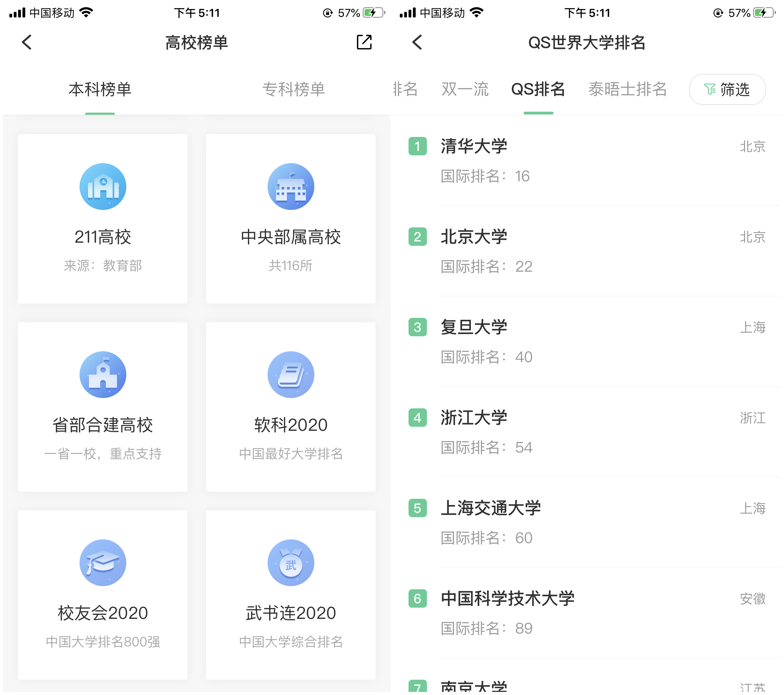The height and width of the screenshot is (695, 784).
Task: Tap the 校友会2020 graduation cap icon
Action: [103, 563]
